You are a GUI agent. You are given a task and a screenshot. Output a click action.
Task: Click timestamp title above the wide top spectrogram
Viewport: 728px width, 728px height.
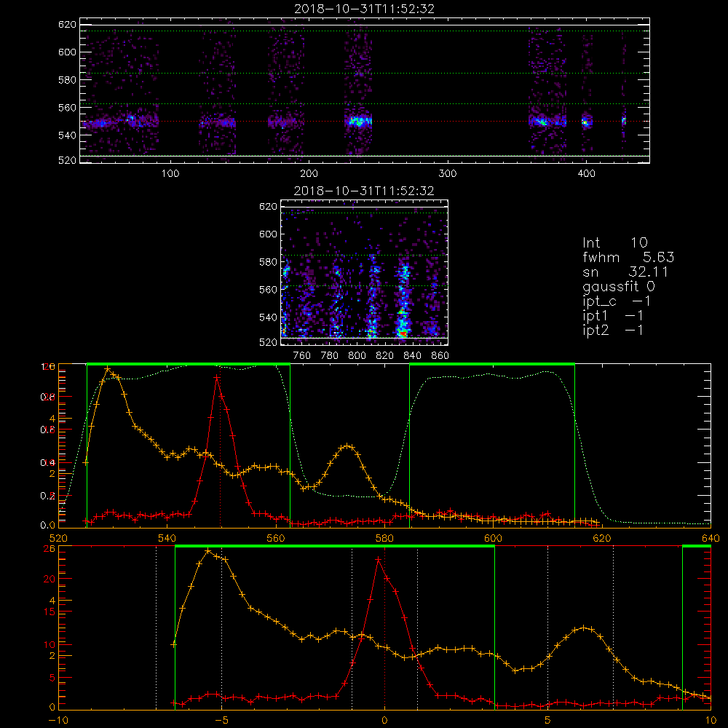pyautogui.click(x=365, y=9)
